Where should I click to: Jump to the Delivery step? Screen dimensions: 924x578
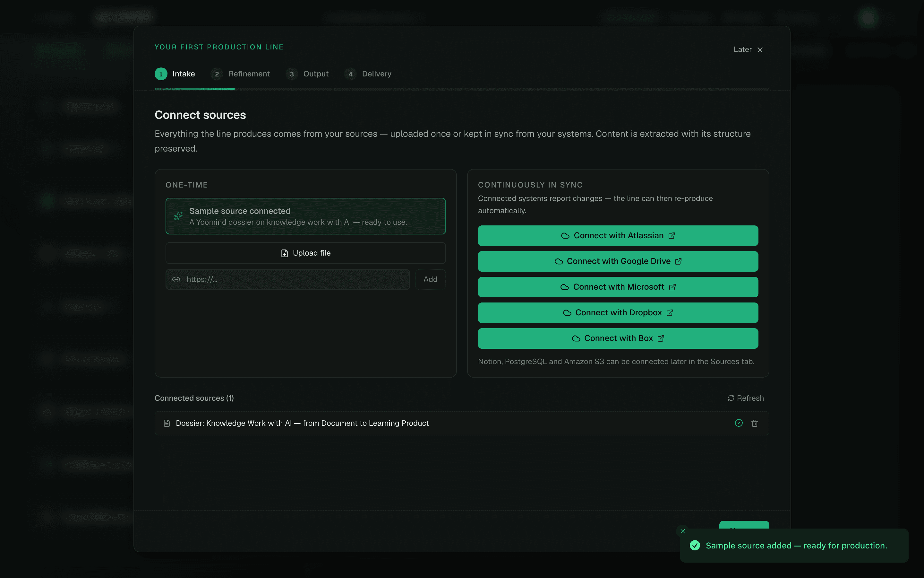(368, 74)
